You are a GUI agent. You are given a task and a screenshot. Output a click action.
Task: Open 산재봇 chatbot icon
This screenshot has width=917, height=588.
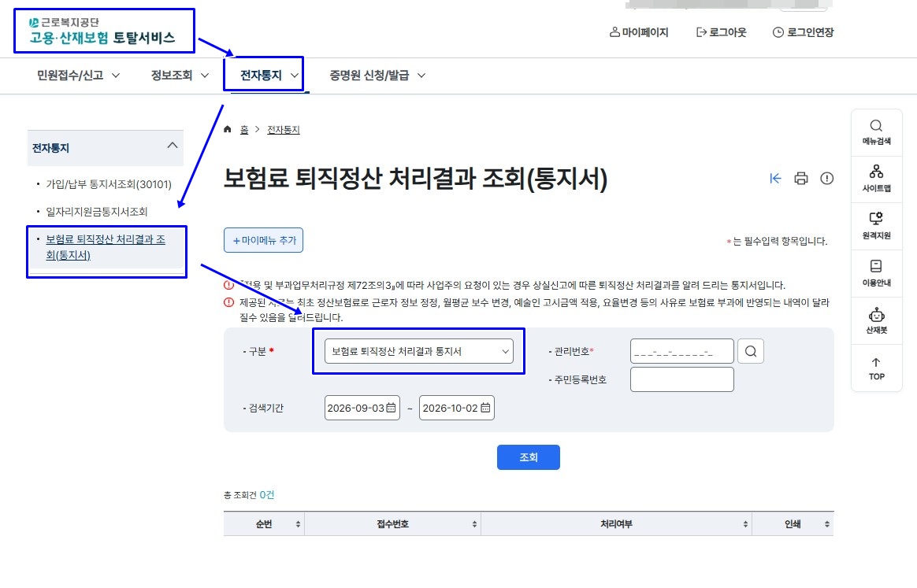click(877, 321)
